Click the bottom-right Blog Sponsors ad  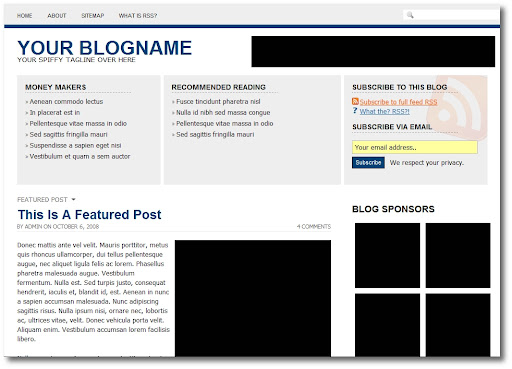458,325
